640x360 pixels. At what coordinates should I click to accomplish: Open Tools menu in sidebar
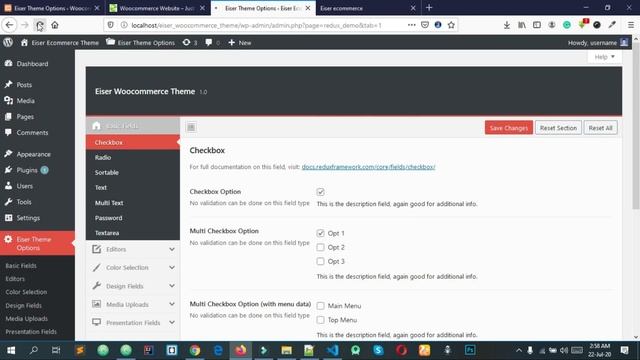19,202
